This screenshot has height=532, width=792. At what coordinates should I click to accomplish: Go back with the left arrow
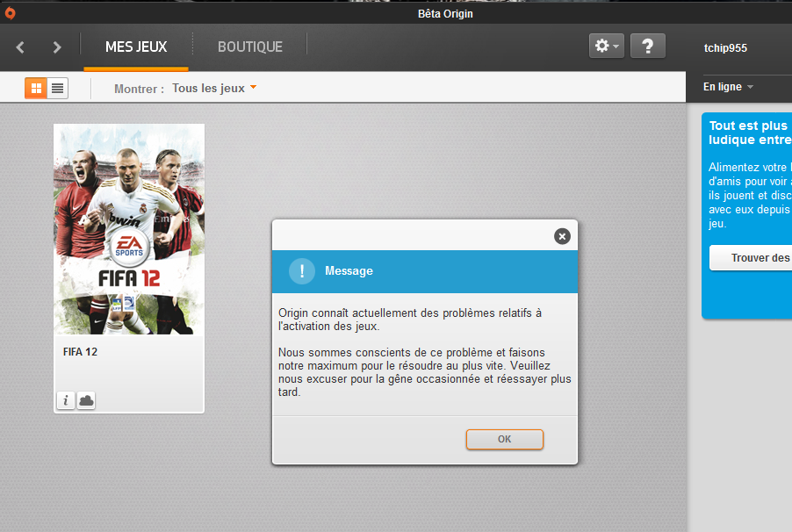(21, 47)
